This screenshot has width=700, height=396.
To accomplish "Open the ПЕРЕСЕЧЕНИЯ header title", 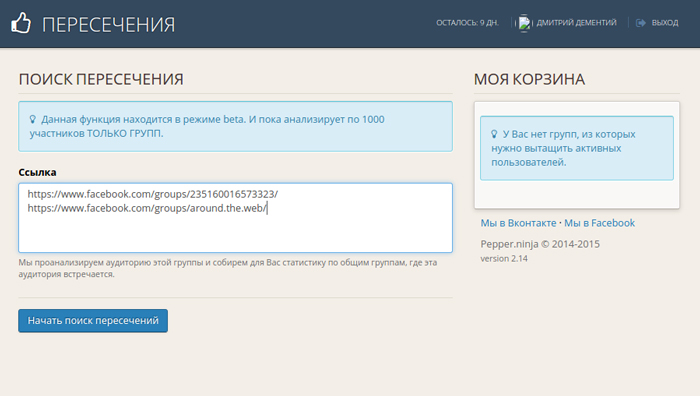I will click(108, 25).
